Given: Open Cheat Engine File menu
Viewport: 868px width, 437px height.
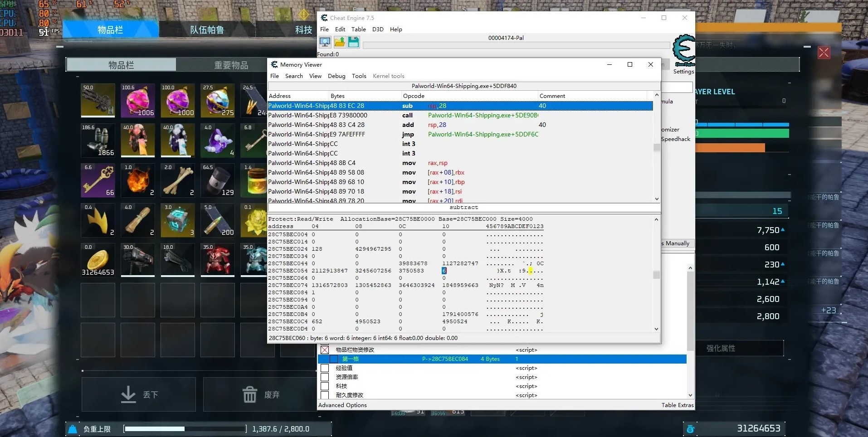Looking at the screenshot, I should [324, 29].
